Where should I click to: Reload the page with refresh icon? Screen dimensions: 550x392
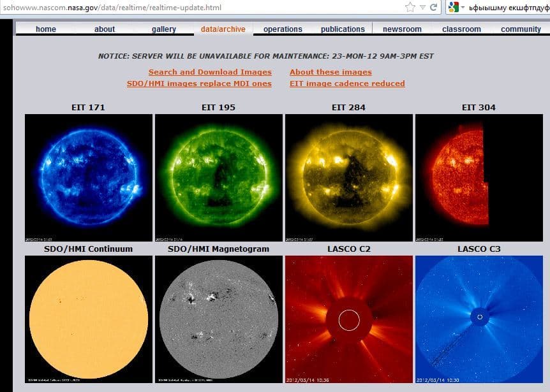tap(433, 7)
